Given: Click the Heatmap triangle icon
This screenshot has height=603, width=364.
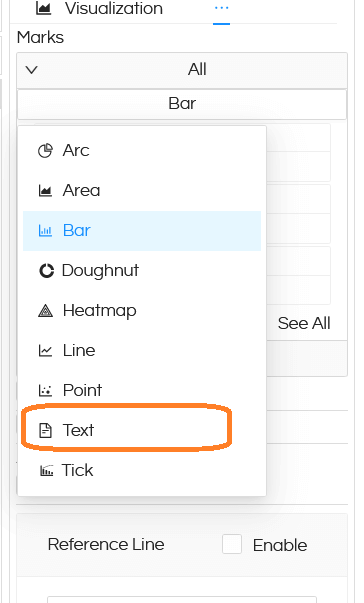Looking at the screenshot, I should click(45, 310).
